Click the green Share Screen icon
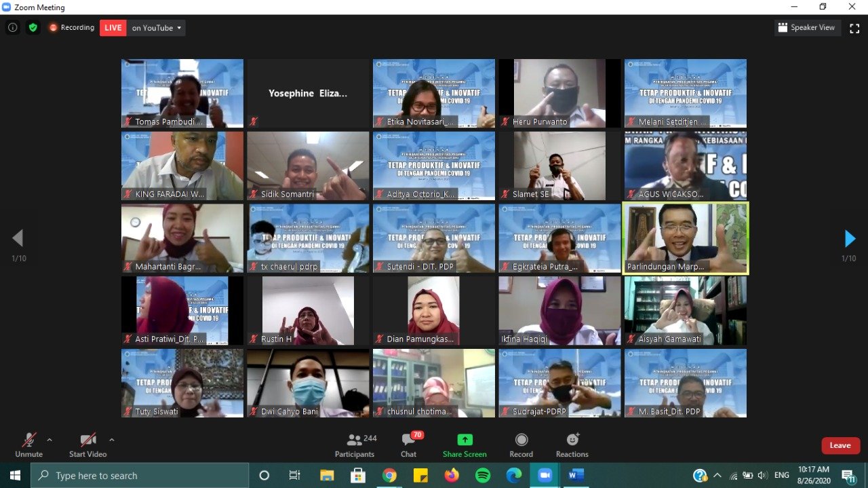 pyautogui.click(x=465, y=440)
